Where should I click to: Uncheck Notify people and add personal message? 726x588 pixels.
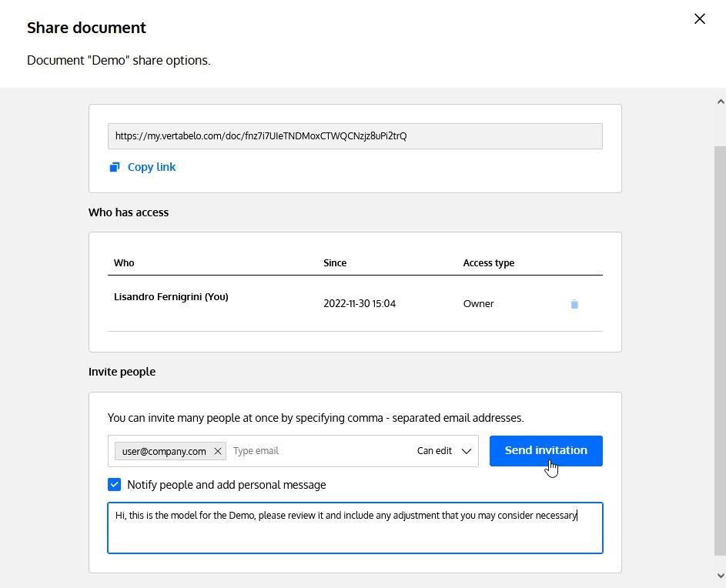115,484
